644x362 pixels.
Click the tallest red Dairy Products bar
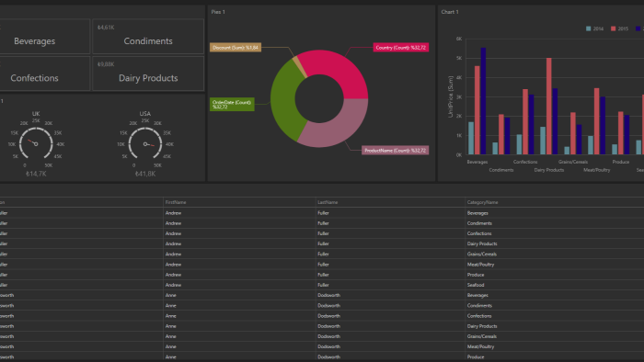[548, 107]
